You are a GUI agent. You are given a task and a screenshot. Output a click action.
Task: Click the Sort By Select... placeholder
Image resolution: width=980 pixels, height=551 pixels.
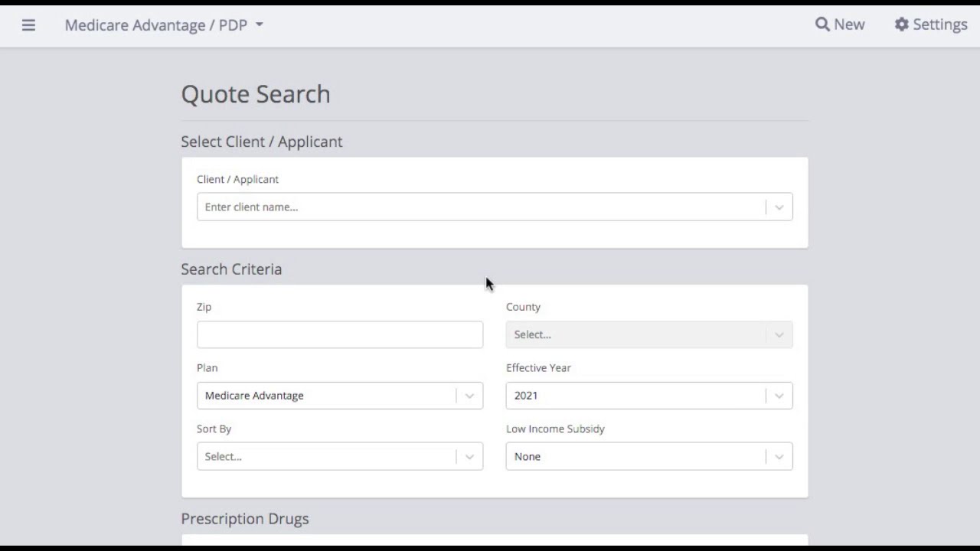[x=224, y=457]
